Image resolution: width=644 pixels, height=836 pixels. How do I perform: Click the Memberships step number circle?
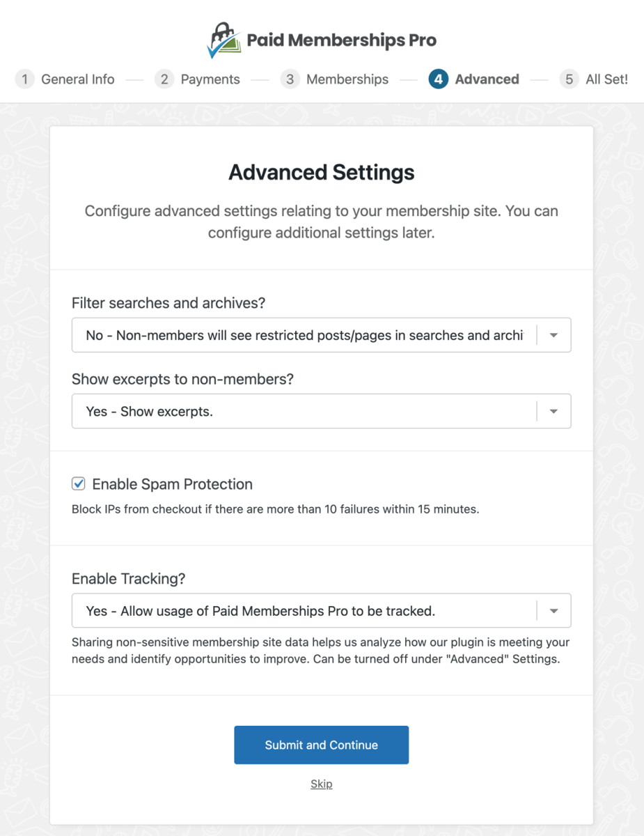290,79
